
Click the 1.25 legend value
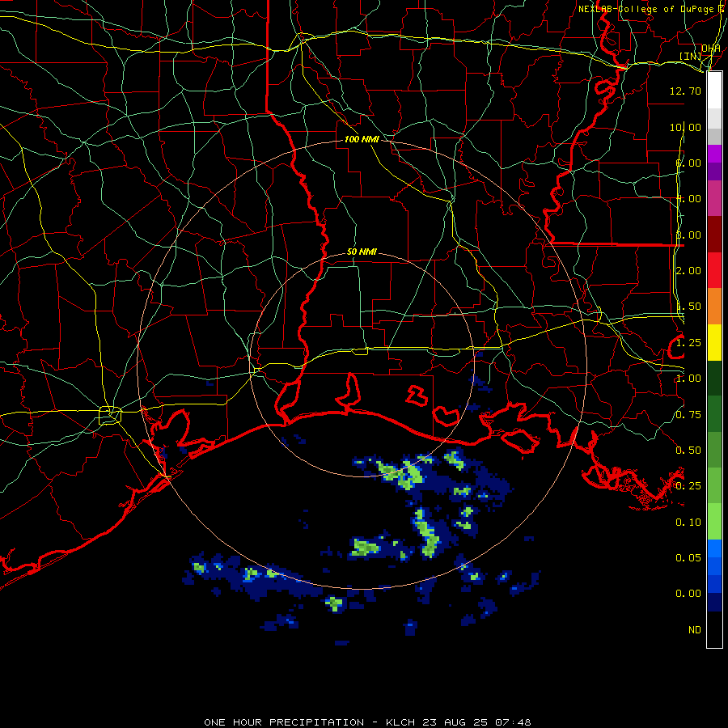[x=688, y=343]
